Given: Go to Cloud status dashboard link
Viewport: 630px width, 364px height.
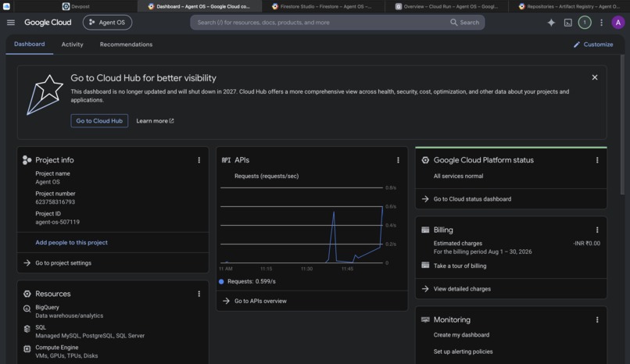Looking at the screenshot, I should point(472,199).
